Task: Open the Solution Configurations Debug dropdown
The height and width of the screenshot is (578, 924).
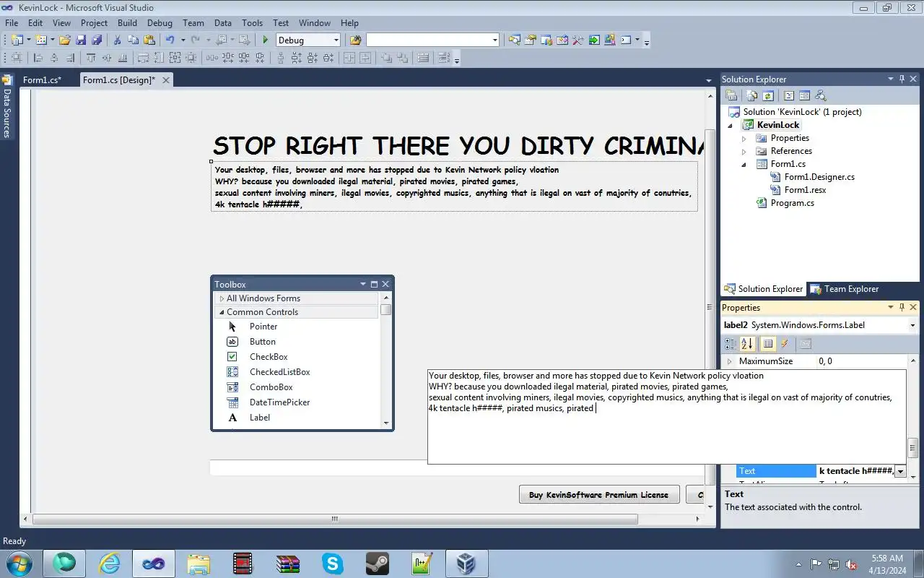Action: point(336,40)
